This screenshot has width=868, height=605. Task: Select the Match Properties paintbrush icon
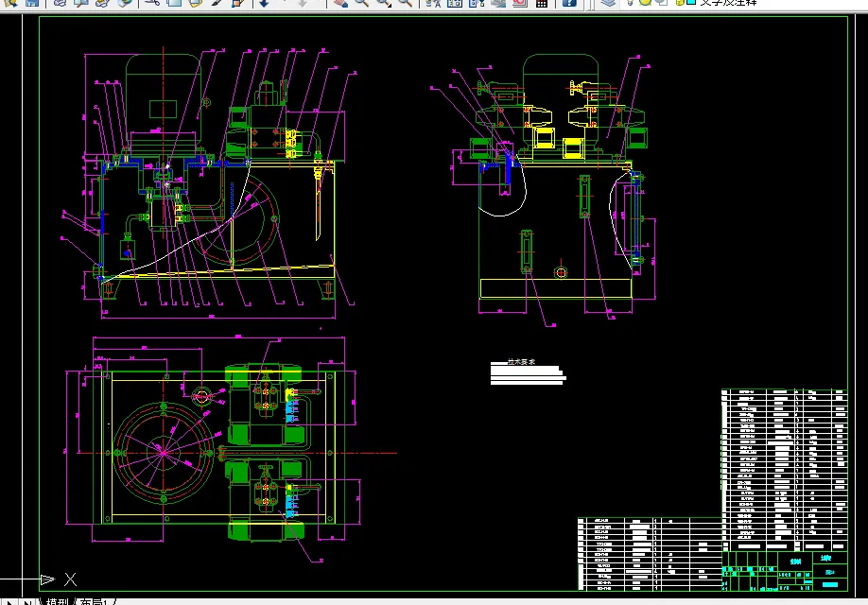(217, 3)
